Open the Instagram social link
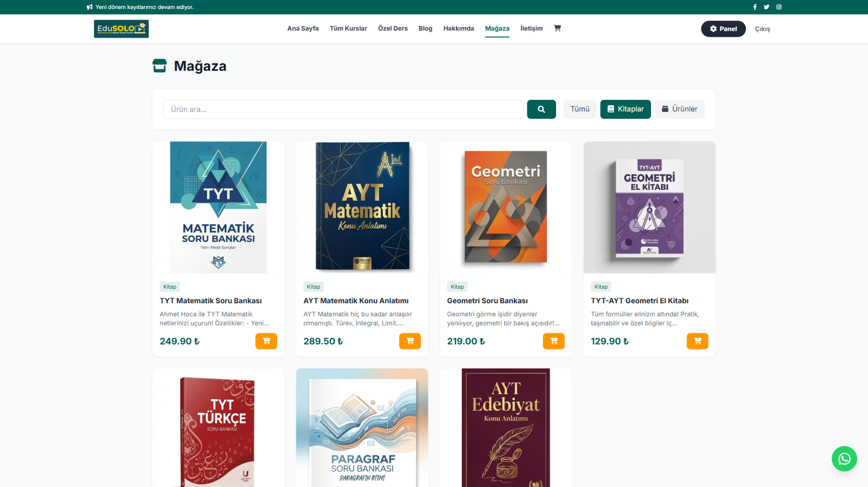868x487 pixels. (779, 7)
